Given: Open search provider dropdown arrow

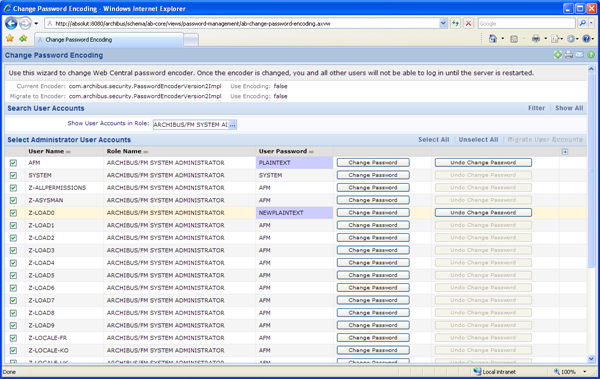Looking at the screenshot, I should [592, 23].
